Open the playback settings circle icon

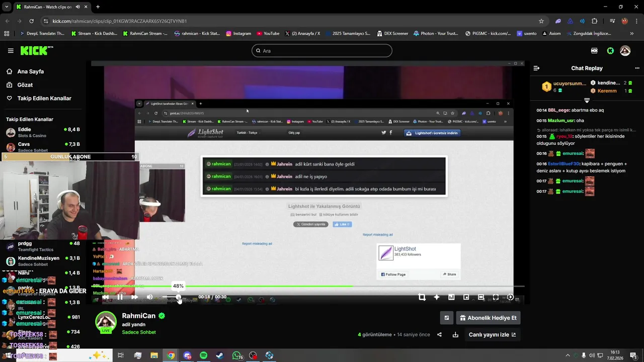click(510, 297)
